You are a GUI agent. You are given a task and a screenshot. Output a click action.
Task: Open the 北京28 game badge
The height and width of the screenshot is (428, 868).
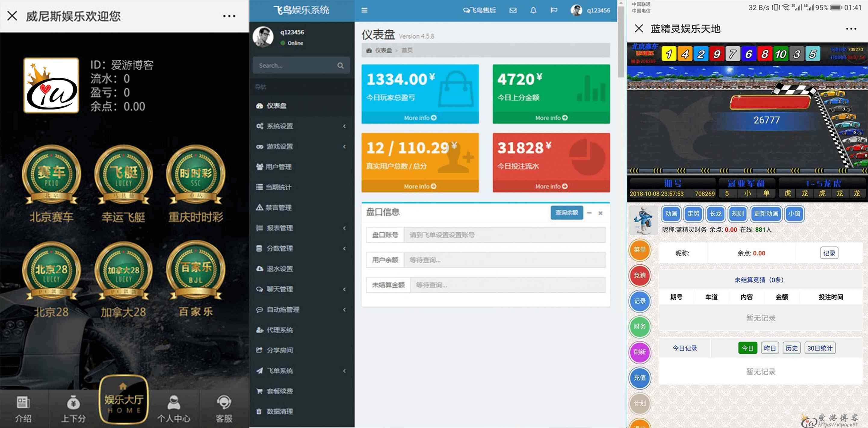[51, 271]
